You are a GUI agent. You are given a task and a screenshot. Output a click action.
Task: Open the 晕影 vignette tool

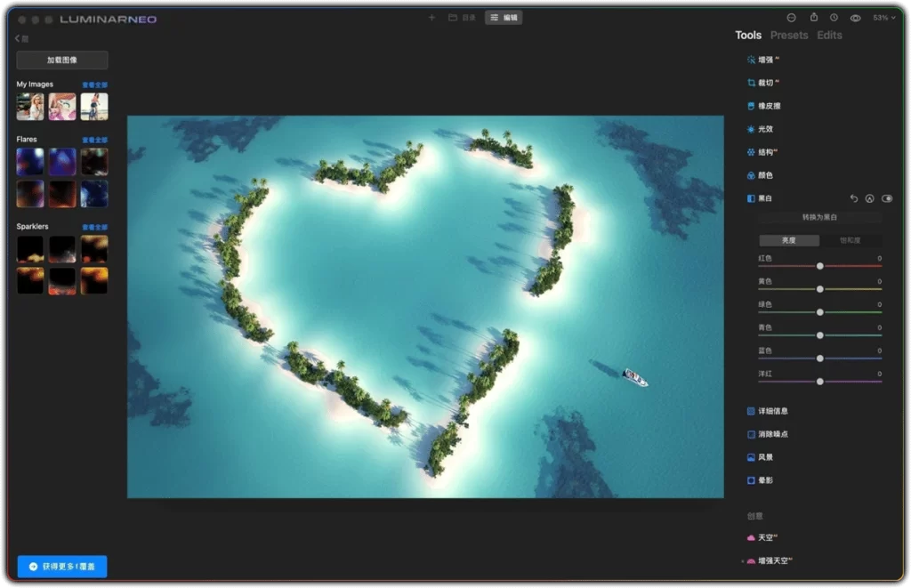pos(766,480)
